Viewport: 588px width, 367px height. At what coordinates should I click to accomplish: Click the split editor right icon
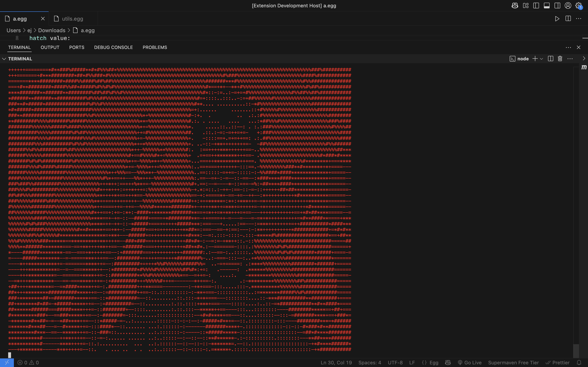pyautogui.click(x=568, y=19)
